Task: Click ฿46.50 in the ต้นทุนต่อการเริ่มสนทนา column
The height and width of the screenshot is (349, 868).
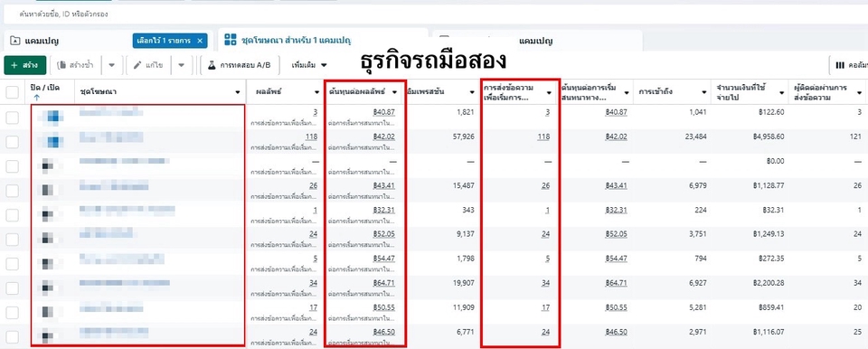Action: pos(616,332)
